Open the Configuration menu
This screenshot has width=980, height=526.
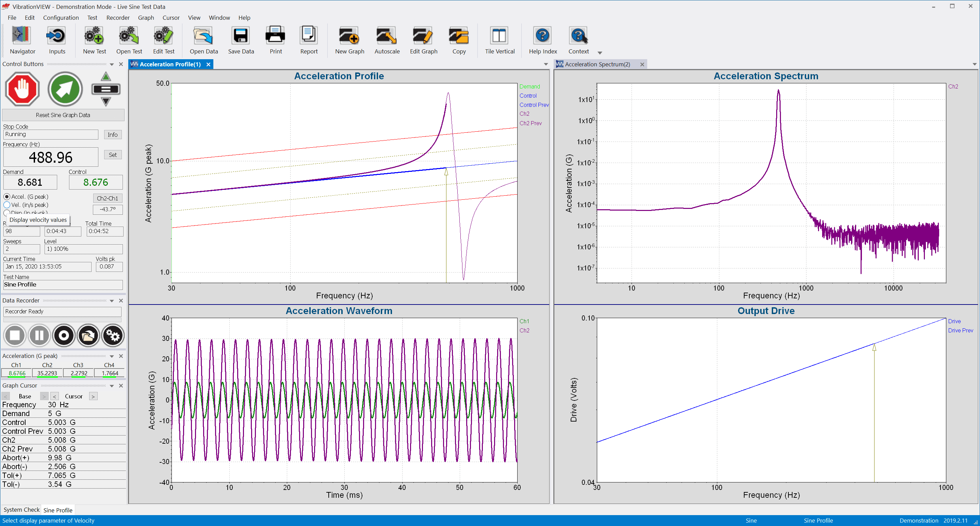click(x=61, y=17)
